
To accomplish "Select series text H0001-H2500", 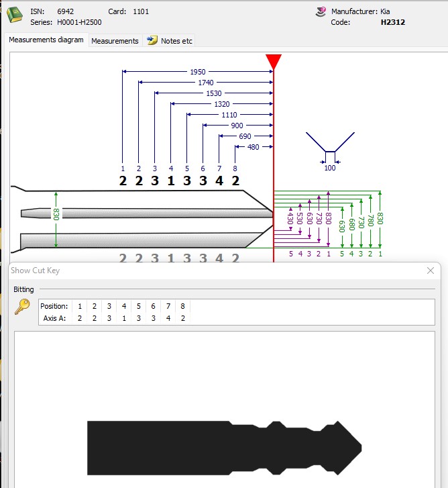I will click(79, 22).
